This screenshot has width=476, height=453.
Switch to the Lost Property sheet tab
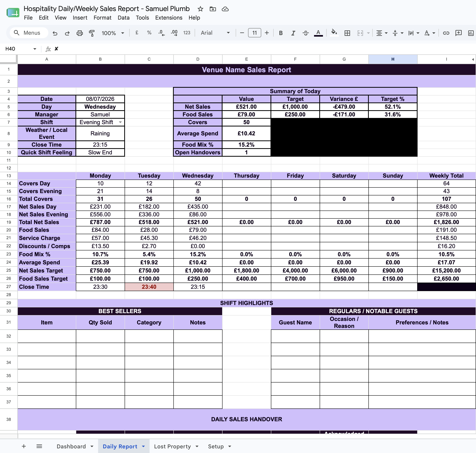[x=172, y=446]
